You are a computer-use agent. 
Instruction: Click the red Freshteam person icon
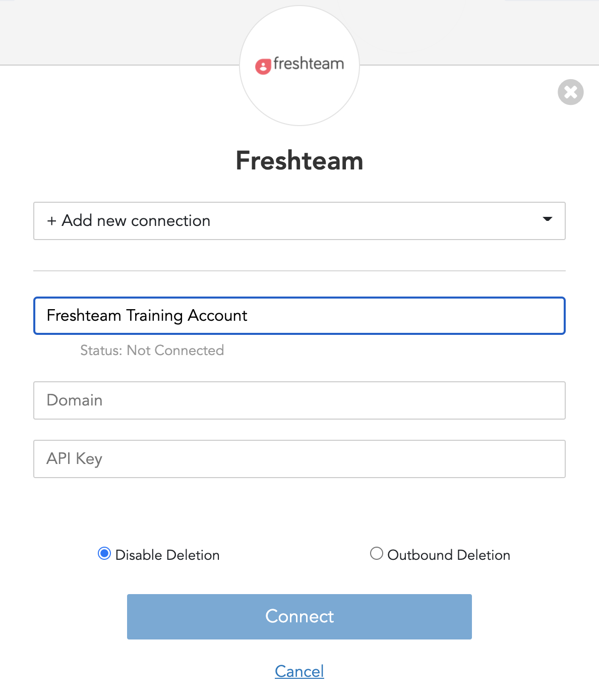pyautogui.click(x=263, y=67)
